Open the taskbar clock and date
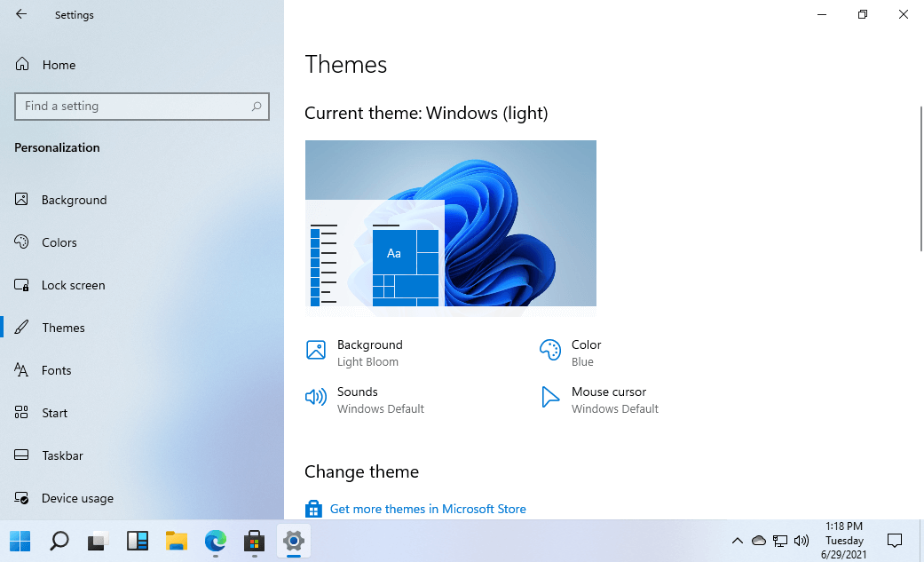The height and width of the screenshot is (562, 924). 844,541
